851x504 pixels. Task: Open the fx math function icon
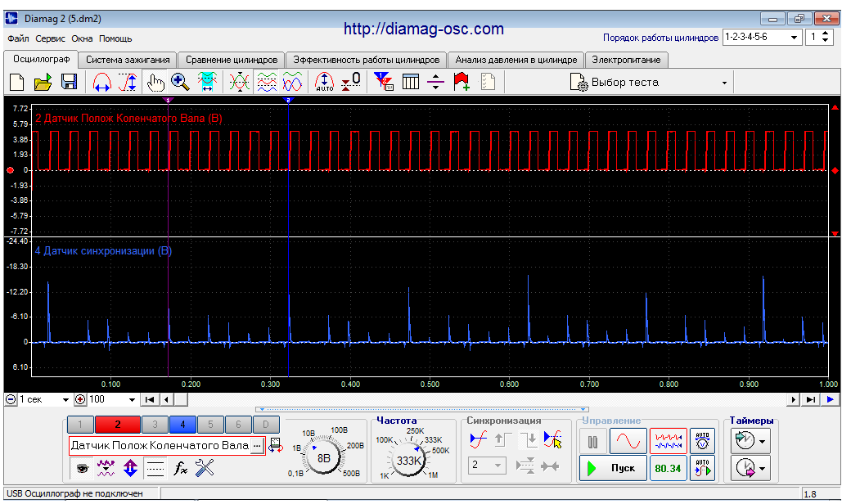pos(181,468)
